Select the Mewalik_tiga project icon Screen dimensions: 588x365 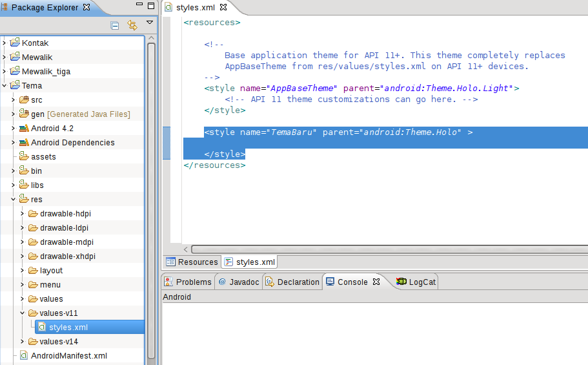coord(15,71)
